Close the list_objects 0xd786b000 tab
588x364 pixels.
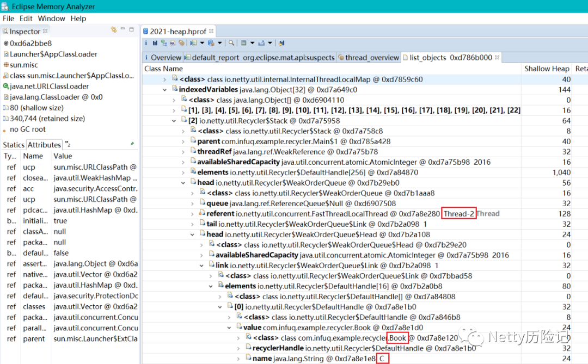click(x=497, y=57)
